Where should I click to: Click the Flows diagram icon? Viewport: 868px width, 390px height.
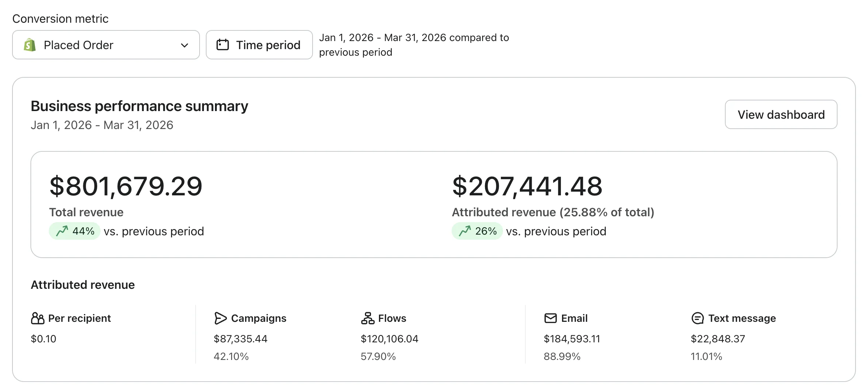click(x=367, y=318)
